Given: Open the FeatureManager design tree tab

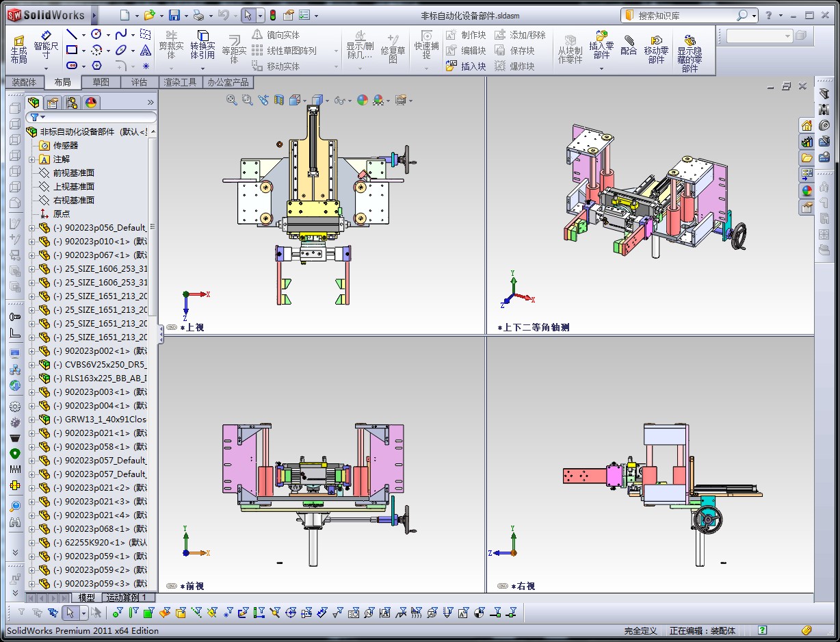Looking at the screenshot, I should [x=33, y=103].
